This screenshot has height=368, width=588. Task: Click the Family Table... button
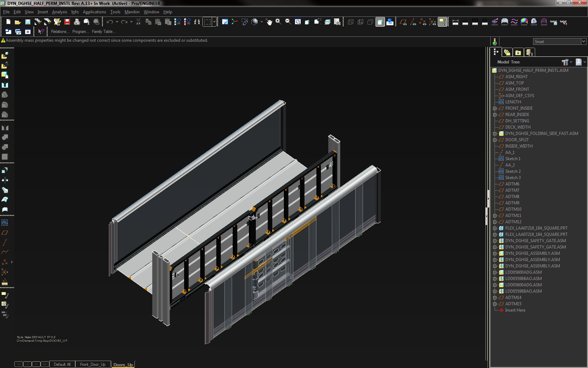point(104,32)
